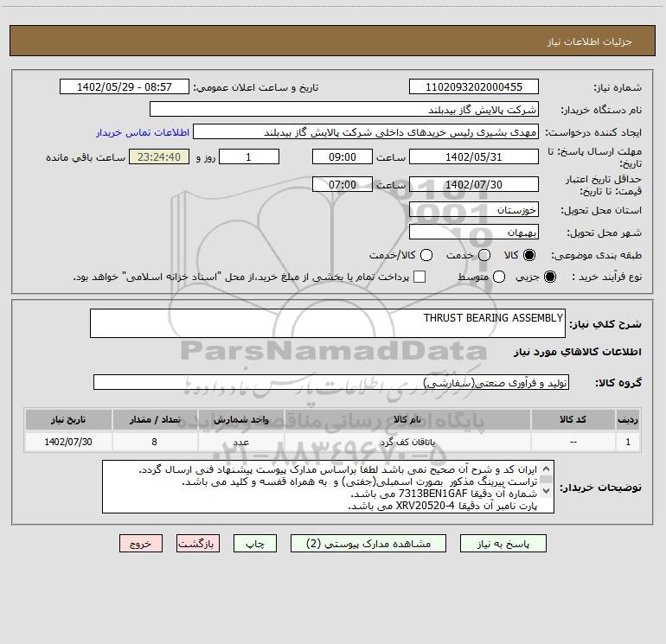Click the تعداد / مقدار column header
The height and width of the screenshot is (644, 666).
tap(155, 419)
